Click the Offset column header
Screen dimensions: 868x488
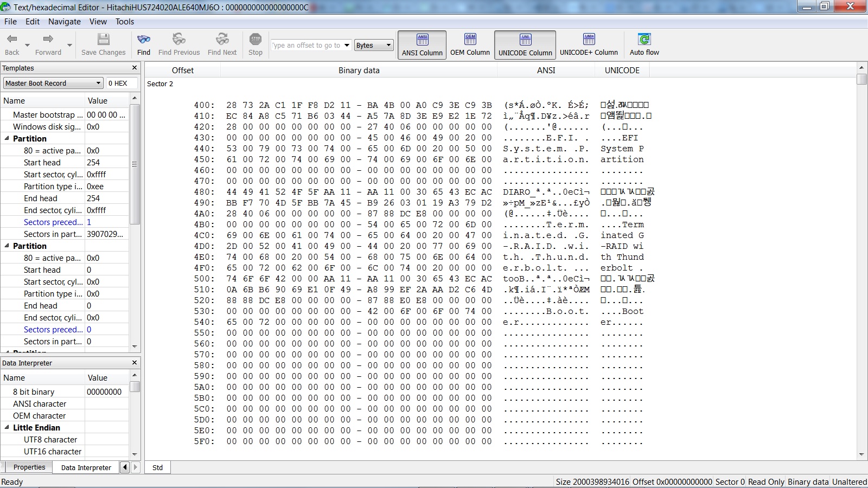183,70
